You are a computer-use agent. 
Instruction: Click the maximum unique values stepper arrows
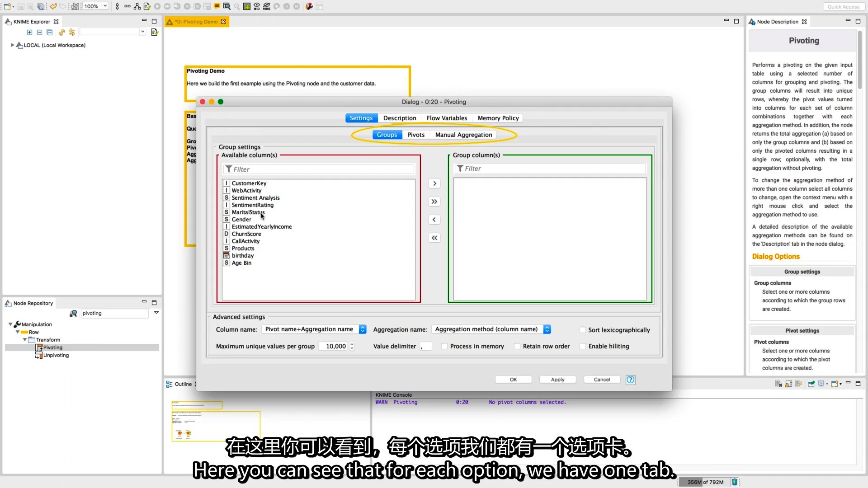pos(352,347)
